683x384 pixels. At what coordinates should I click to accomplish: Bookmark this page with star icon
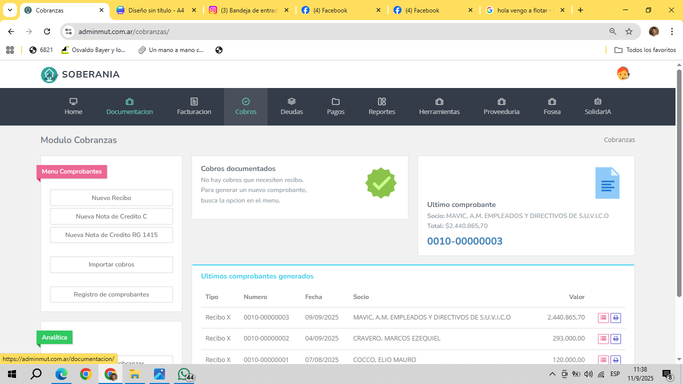click(x=629, y=31)
